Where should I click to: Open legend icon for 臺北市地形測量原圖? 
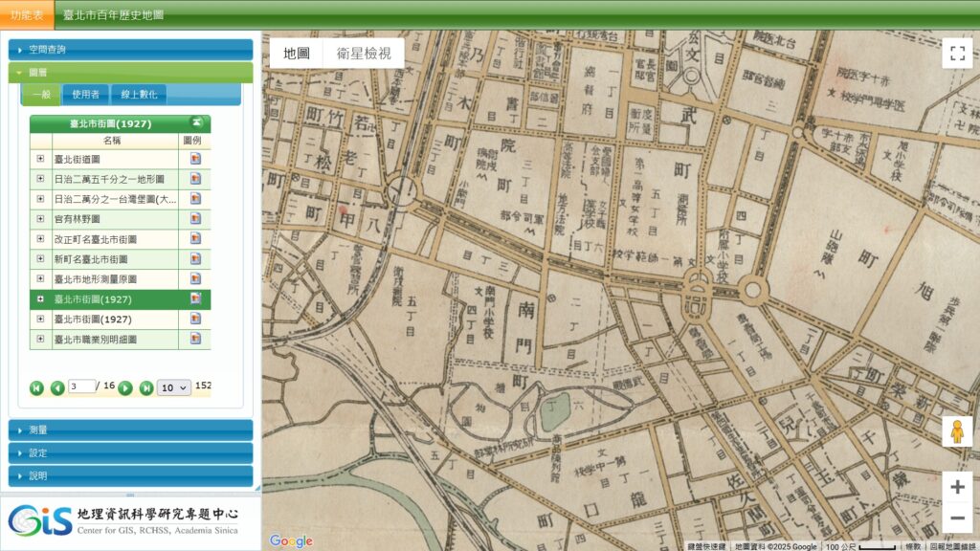click(195, 278)
